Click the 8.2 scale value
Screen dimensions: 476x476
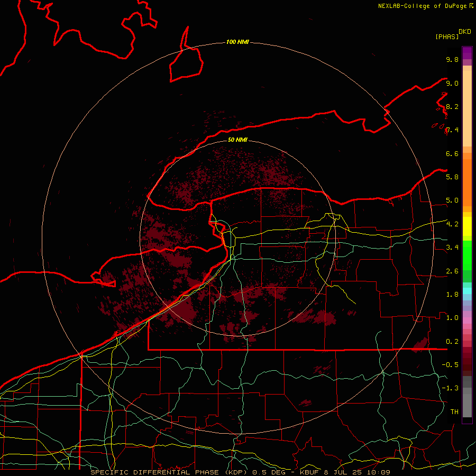coord(452,106)
